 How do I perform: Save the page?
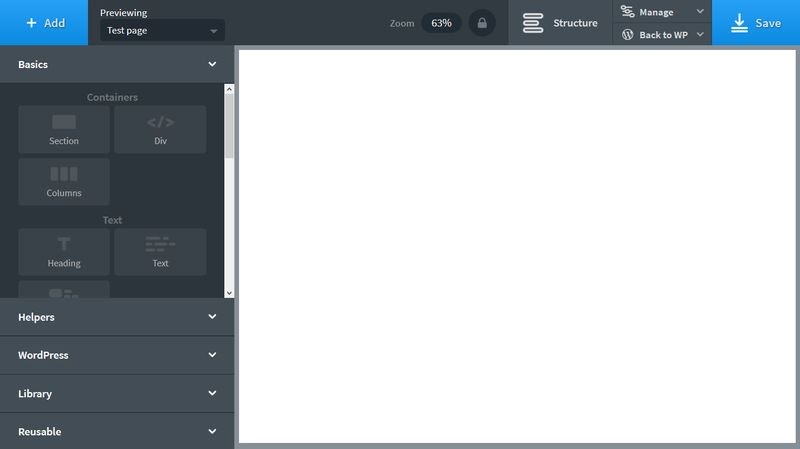point(756,22)
